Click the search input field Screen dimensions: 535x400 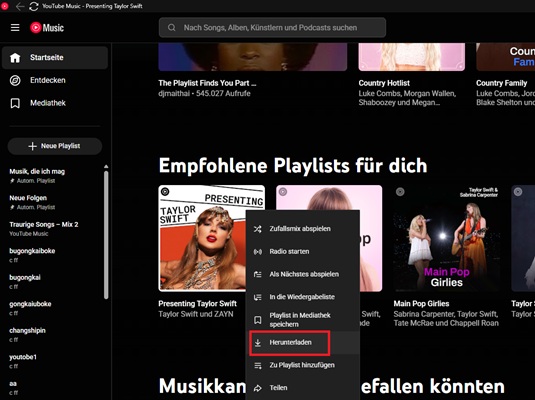click(x=272, y=28)
